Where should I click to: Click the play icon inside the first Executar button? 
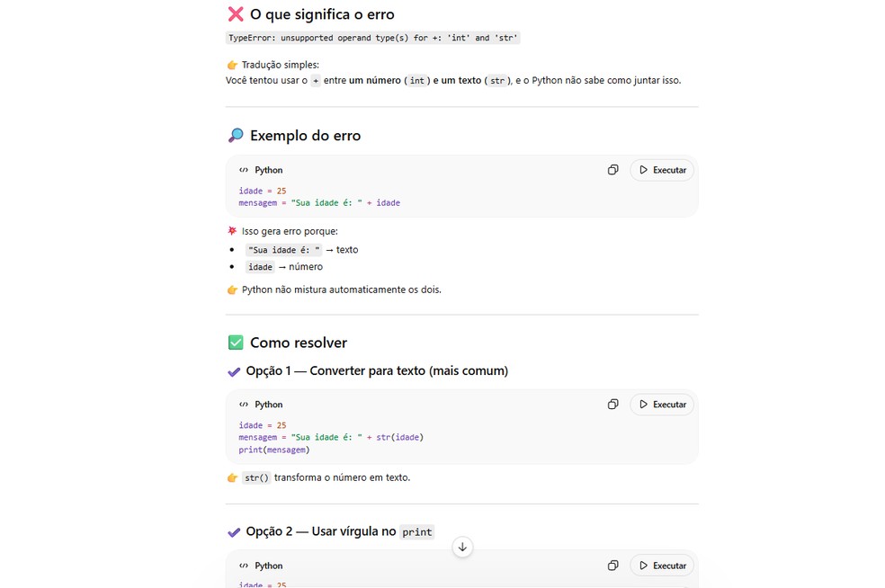(x=644, y=169)
